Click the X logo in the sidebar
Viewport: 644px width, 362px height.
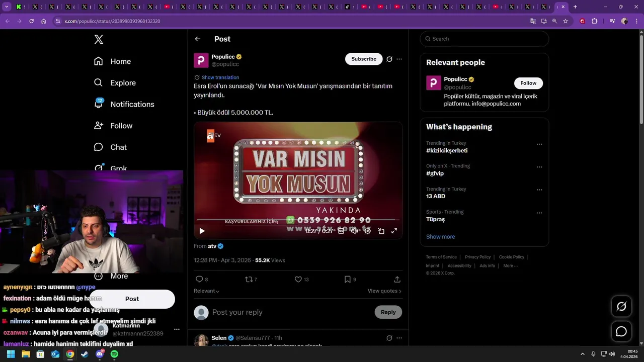pyautogui.click(x=99, y=40)
